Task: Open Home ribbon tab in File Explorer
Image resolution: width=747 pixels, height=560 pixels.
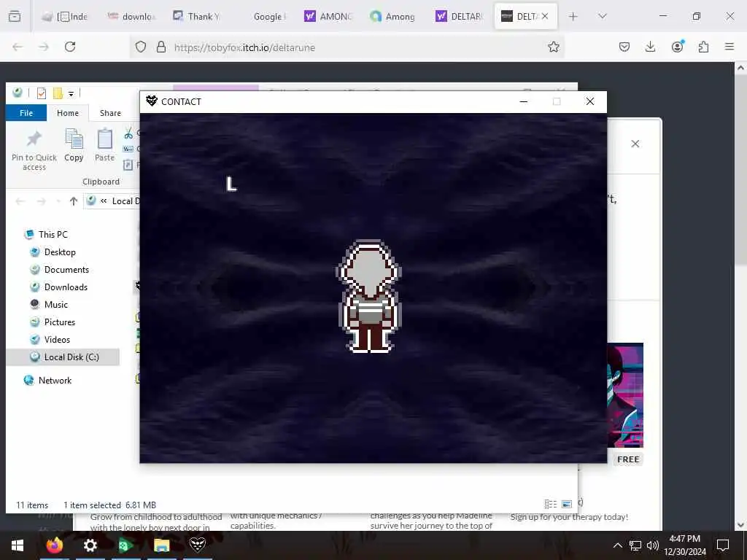Action: click(68, 113)
